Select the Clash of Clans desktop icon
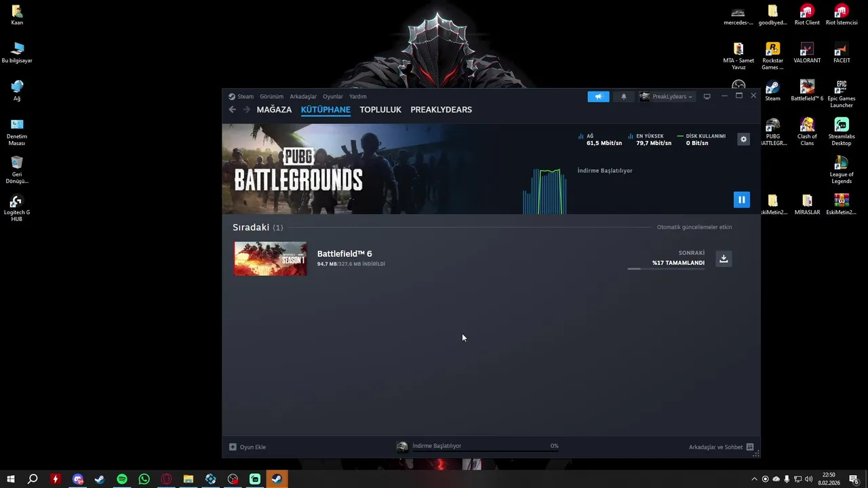 (807, 132)
